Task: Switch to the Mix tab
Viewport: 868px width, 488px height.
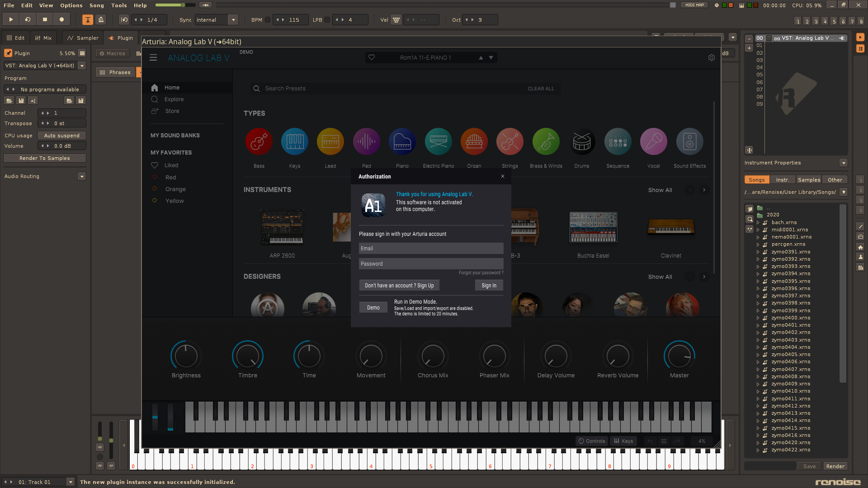Action: (x=43, y=38)
